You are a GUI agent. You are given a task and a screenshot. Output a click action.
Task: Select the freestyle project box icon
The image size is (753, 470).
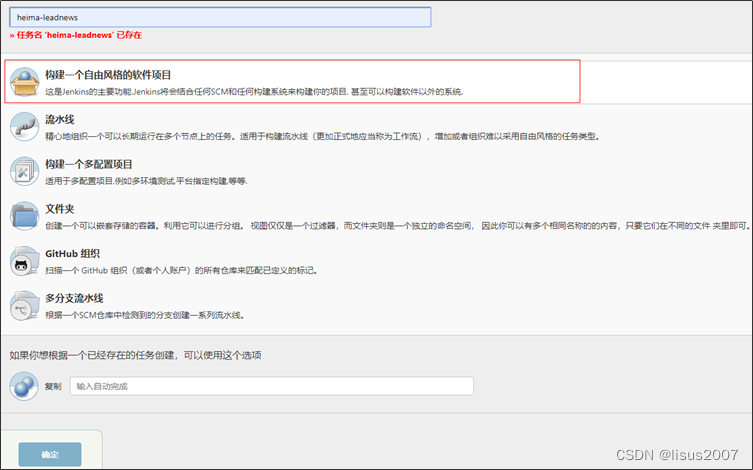(24, 82)
